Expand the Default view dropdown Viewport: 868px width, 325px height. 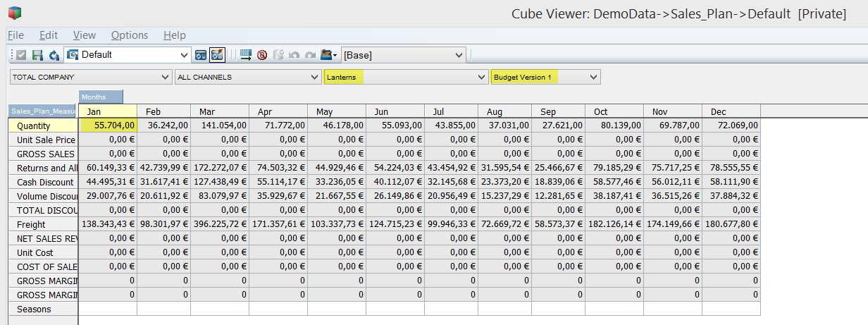(x=185, y=55)
